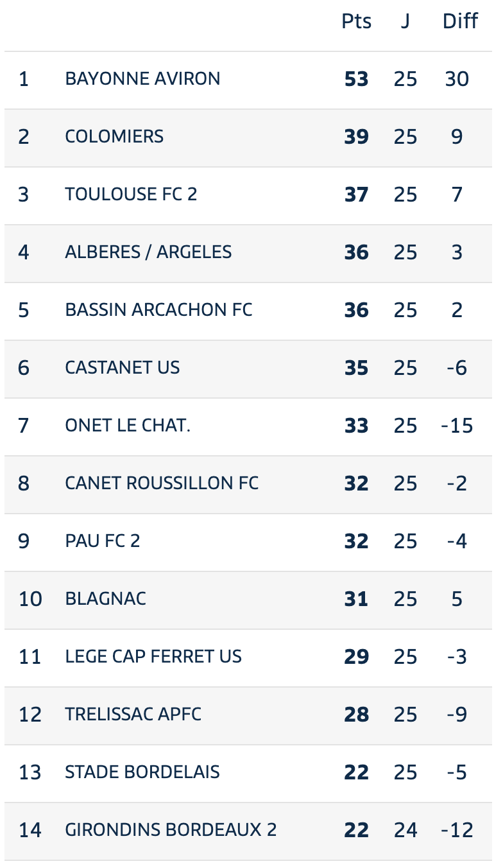Click the Diff column header

tap(460, 21)
